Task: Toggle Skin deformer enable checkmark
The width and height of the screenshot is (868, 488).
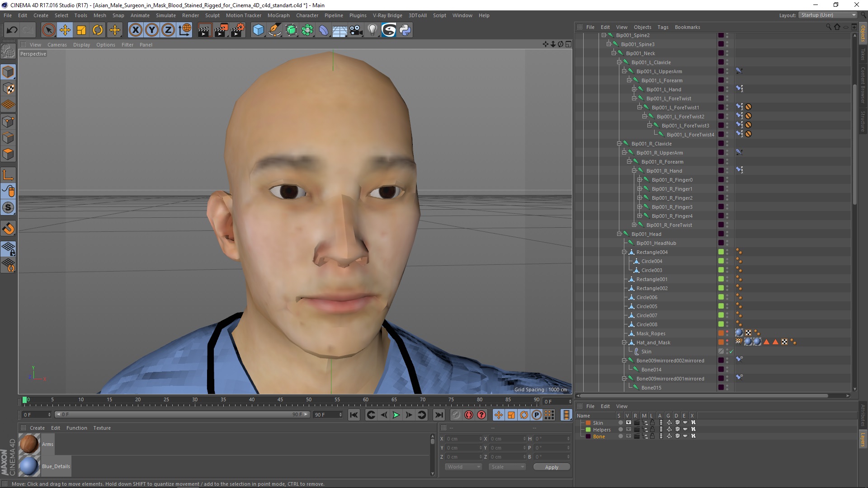Action: pyautogui.click(x=731, y=352)
